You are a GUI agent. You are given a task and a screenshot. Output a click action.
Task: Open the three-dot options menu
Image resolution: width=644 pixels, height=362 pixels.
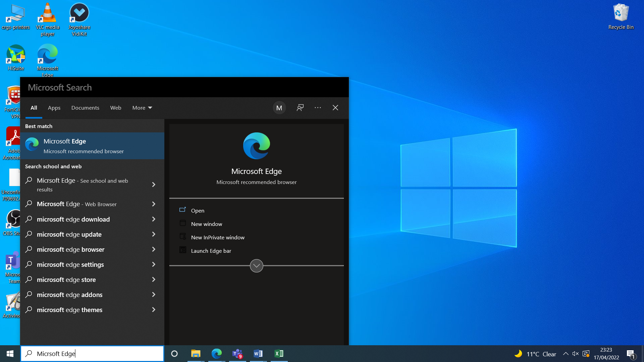[318, 108]
